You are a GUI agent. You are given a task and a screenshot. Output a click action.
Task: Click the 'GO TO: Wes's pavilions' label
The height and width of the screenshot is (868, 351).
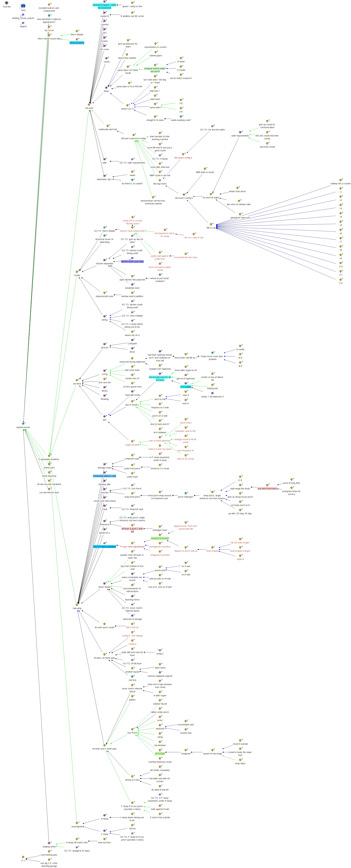coord(104,547)
